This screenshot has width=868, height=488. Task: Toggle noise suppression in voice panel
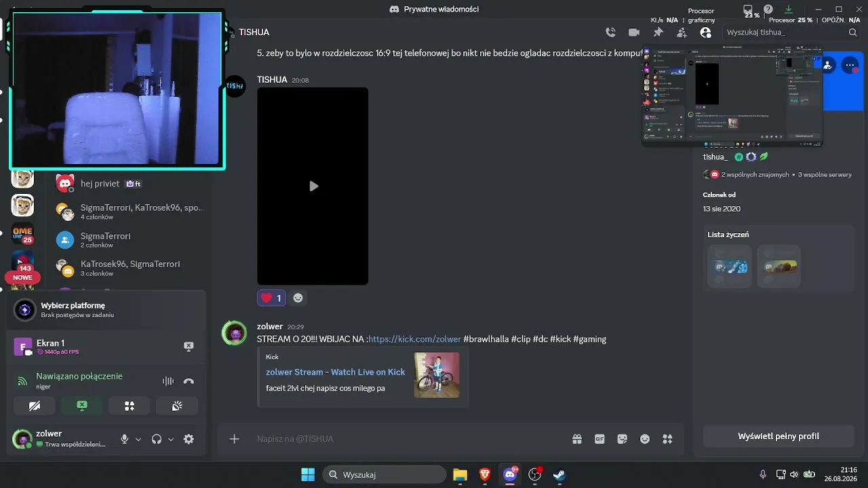(x=168, y=381)
